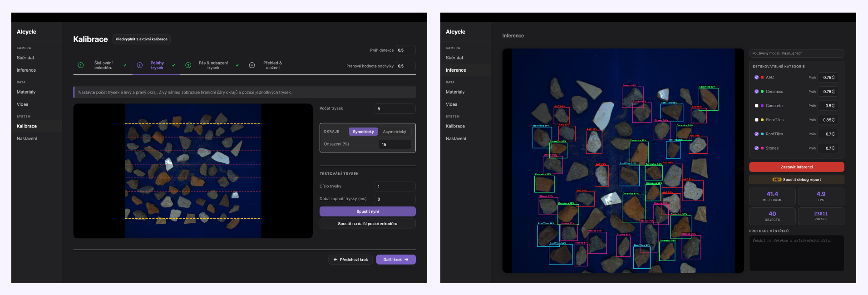The width and height of the screenshot is (868, 295).
Task: Enable the FloorTiles category checkbox
Action: coord(756,120)
